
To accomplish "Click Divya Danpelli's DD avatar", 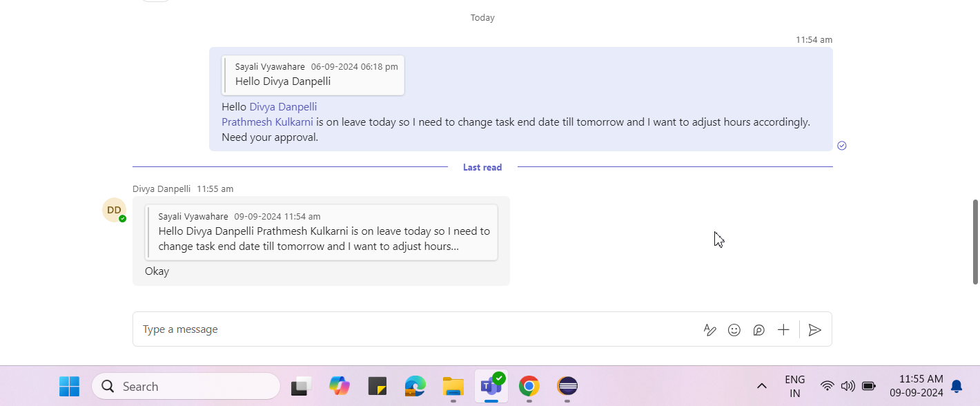I will tap(115, 210).
